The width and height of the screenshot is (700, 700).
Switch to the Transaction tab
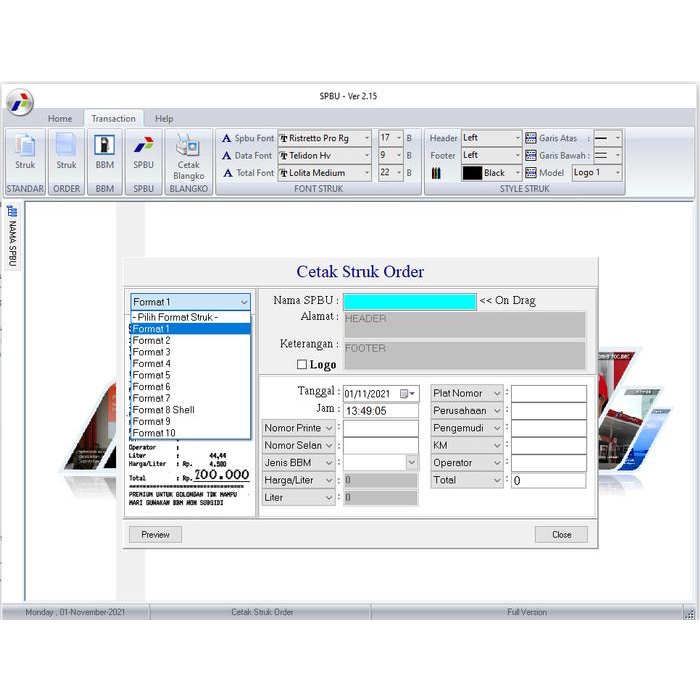pyautogui.click(x=113, y=119)
